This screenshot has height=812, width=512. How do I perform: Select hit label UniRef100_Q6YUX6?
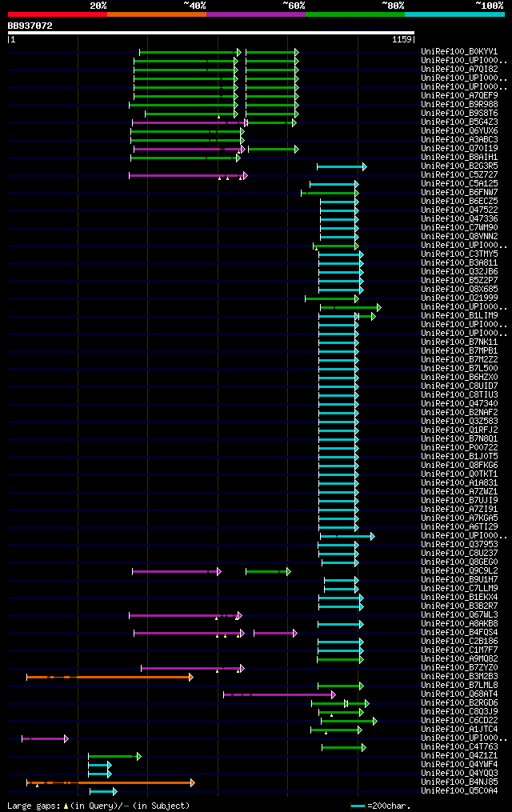tap(459, 130)
